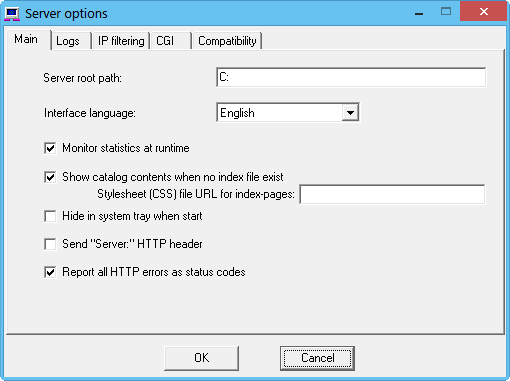Open the IP filtering tab
The image size is (510, 381).
(x=121, y=41)
